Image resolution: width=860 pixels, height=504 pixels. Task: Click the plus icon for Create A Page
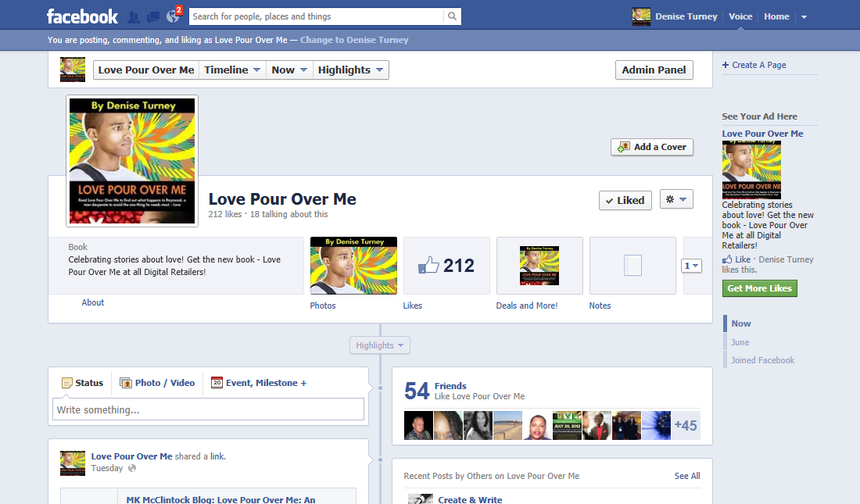(726, 65)
